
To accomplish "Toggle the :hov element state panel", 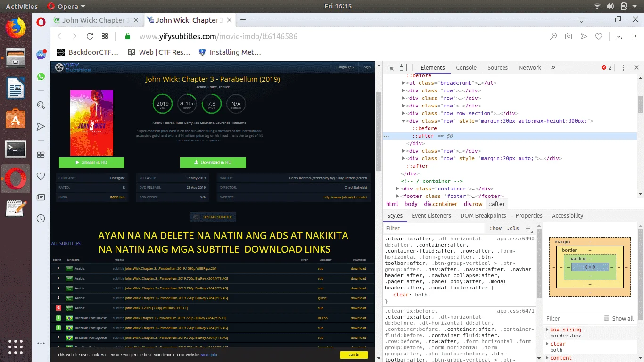I will click(x=496, y=228).
